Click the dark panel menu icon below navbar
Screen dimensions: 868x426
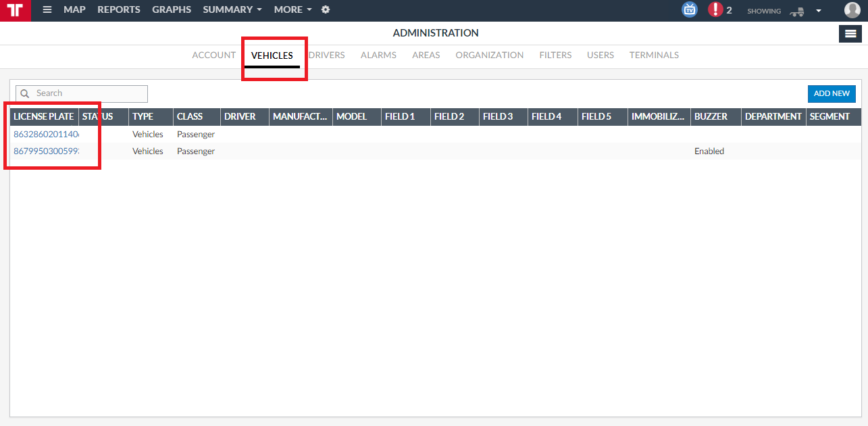pyautogui.click(x=850, y=34)
